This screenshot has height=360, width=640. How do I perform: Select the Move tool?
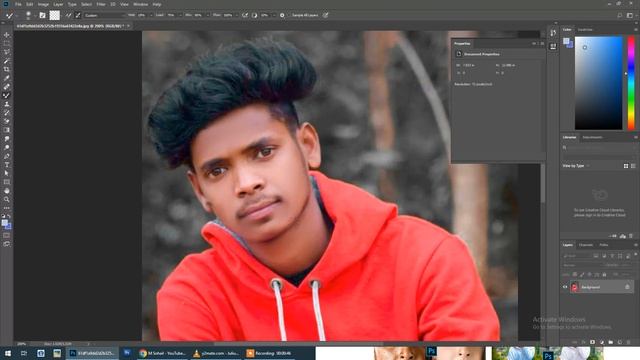pos(7,35)
